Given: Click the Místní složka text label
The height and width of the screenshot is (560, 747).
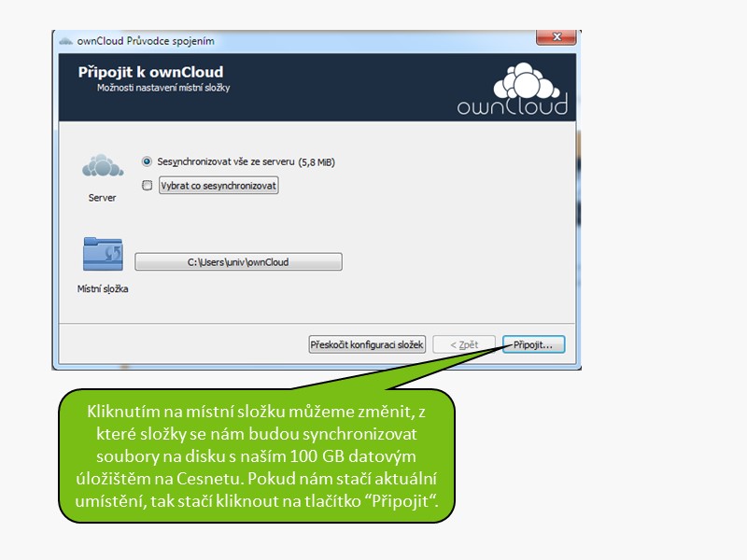Looking at the screenshot, I should click(102, 288).
